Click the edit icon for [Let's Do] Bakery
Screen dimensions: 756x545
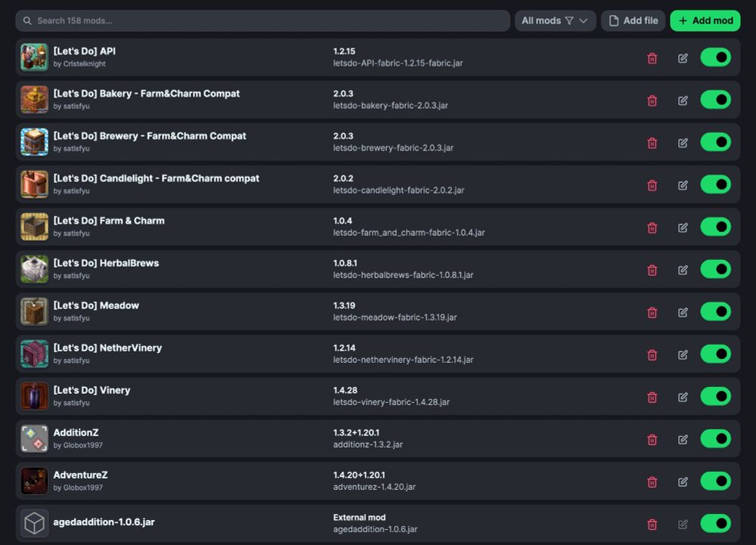pos(683,100)
